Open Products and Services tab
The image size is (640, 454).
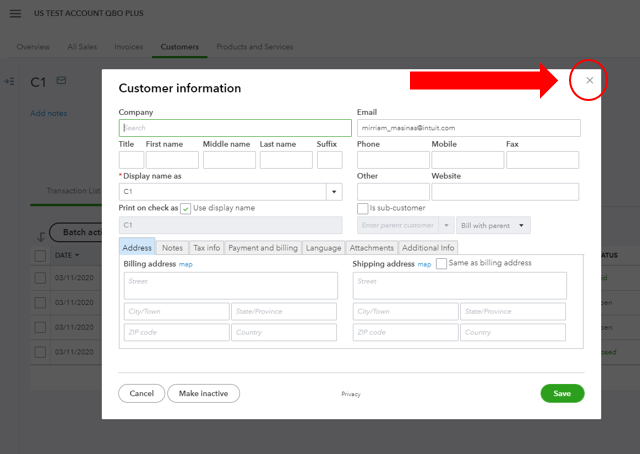pyautogui.click(x=255, y=47)
